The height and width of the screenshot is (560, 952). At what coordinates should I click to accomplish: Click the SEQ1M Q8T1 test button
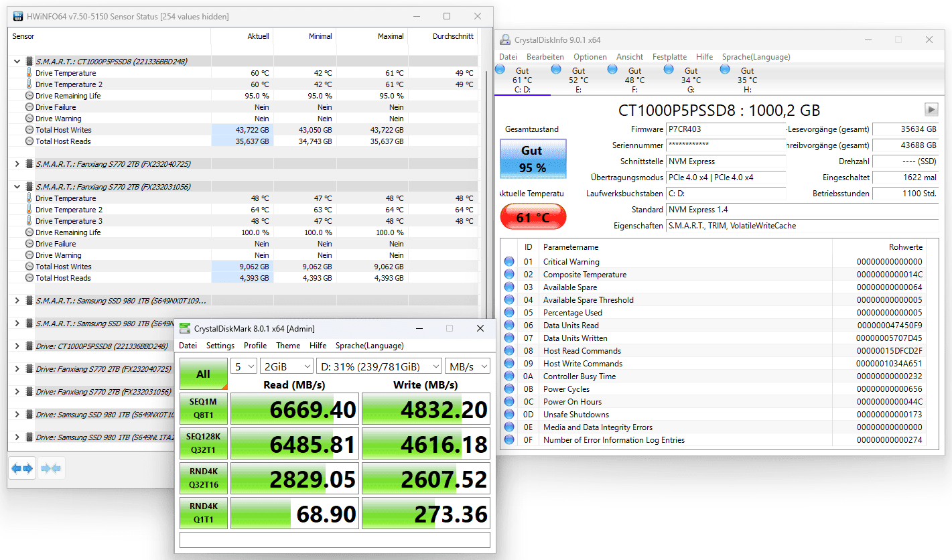(x=204, y=409)
